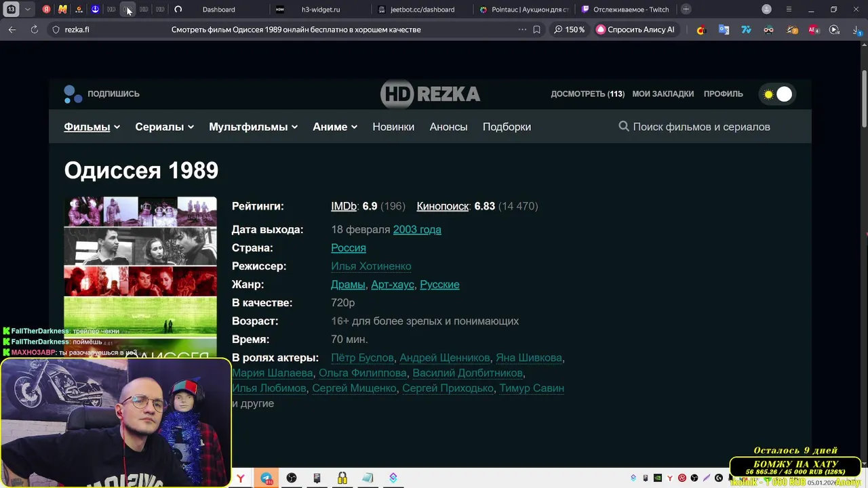The width and height of the screenshot is (868, 488).
Task: Open the browser downloads icon
Action: 856,30
